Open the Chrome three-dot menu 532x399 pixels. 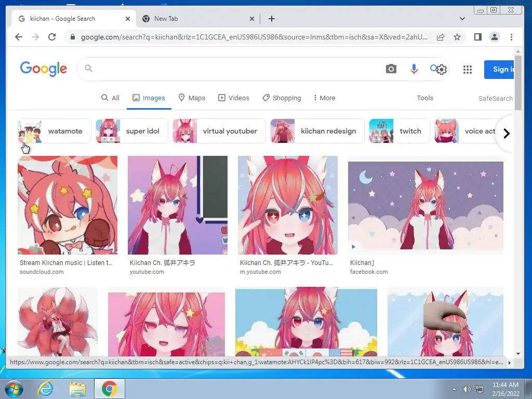point(511,37)
